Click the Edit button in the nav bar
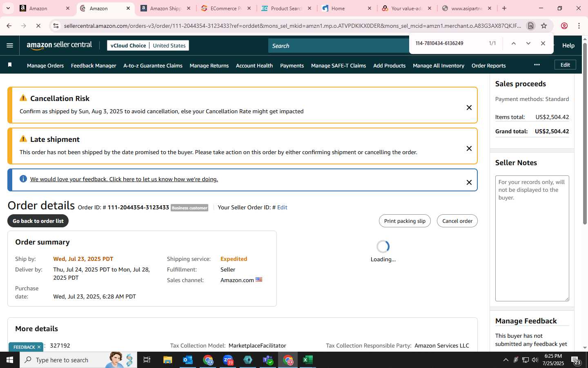Viewport: 588px width, 368px height. click(x=565, y=65)
